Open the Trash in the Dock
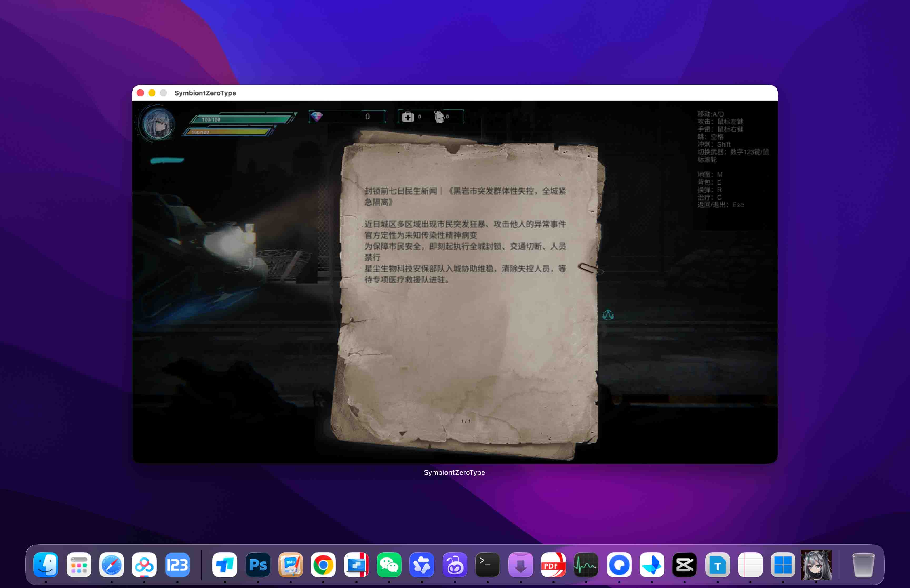Screen dimensions: 910x588 point(863,565)
